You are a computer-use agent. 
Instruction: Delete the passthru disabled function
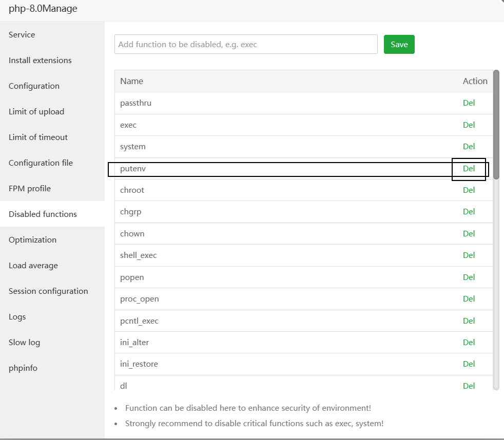point(469,103)
